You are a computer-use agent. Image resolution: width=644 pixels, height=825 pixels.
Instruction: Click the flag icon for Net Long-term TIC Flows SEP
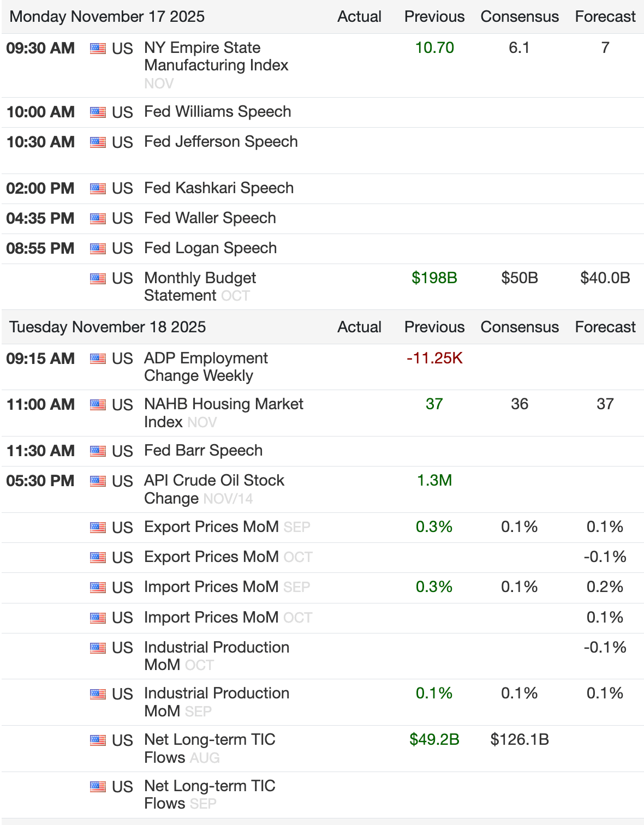[x=98, y=787]
